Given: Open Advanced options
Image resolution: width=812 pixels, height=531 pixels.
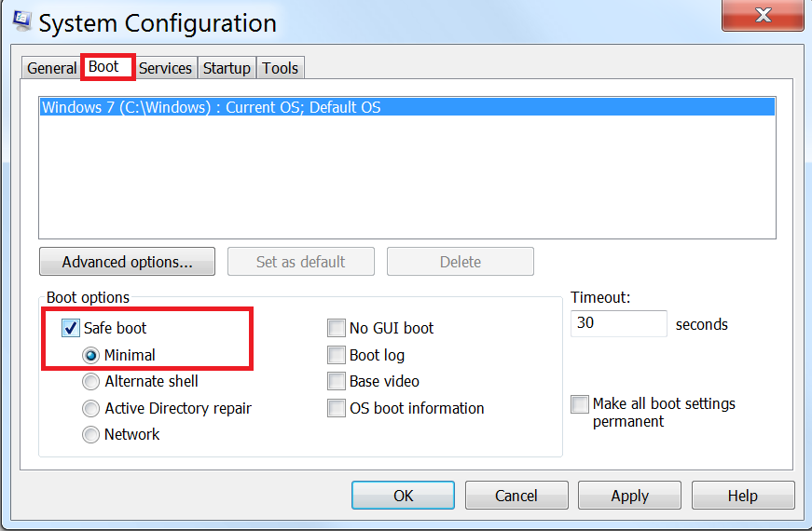Looking at the screenshot, I should click(128, 262).
